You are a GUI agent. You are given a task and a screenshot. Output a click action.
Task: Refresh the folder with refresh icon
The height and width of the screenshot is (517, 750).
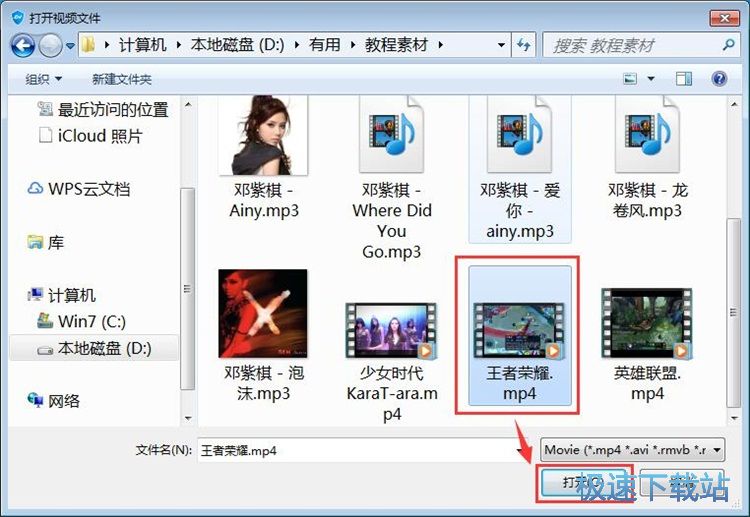tap(524, 45)
